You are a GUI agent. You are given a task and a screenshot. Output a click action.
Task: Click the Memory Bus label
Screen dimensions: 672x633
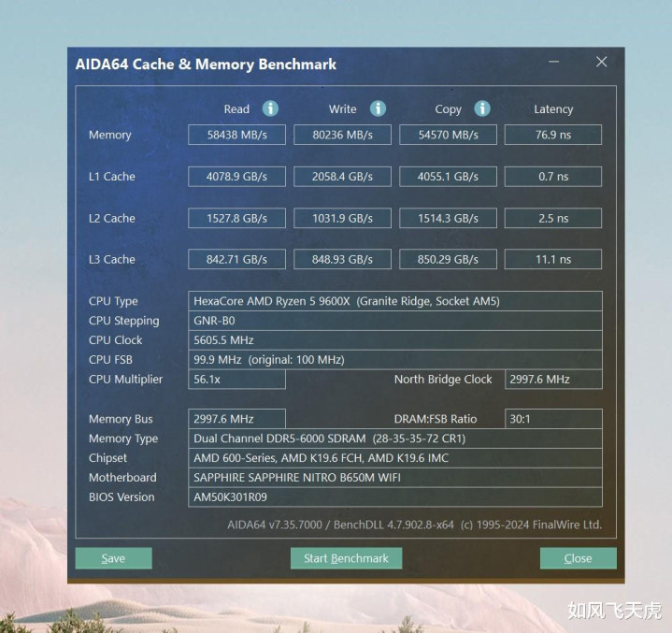pyautogui.click(x=121, y=419)
